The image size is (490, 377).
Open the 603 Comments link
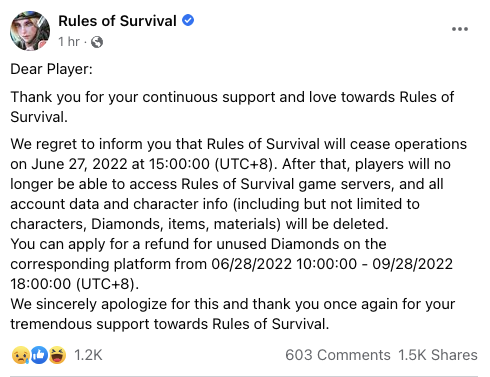pos(338,355)
